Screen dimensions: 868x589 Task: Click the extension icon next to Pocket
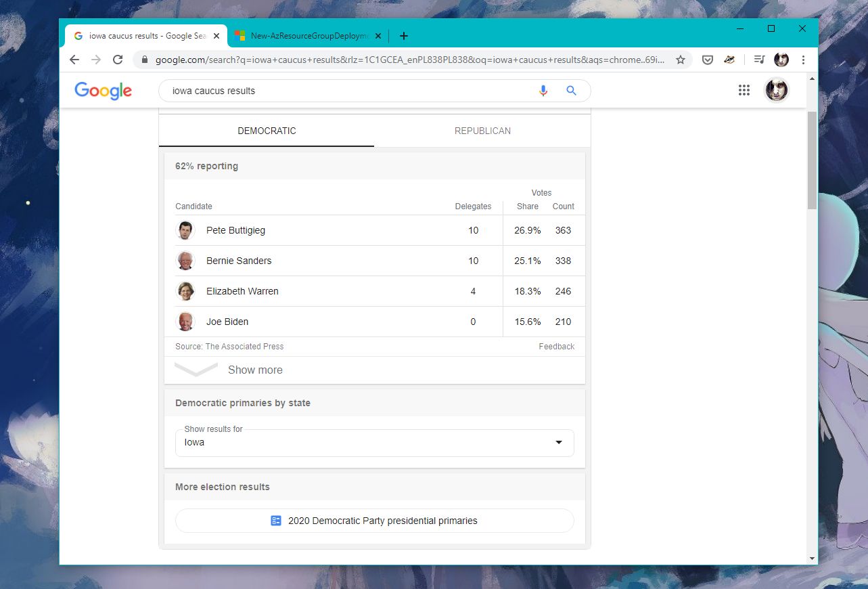tap(729, 60)
